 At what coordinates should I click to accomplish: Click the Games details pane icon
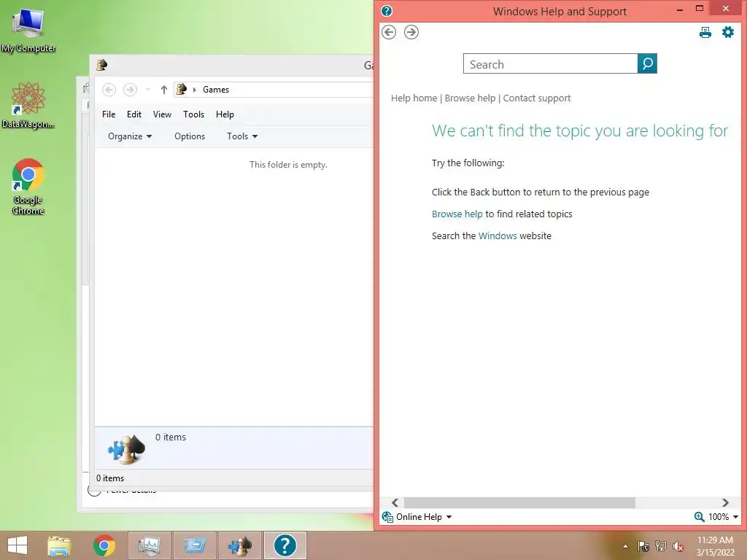[126, 449]
